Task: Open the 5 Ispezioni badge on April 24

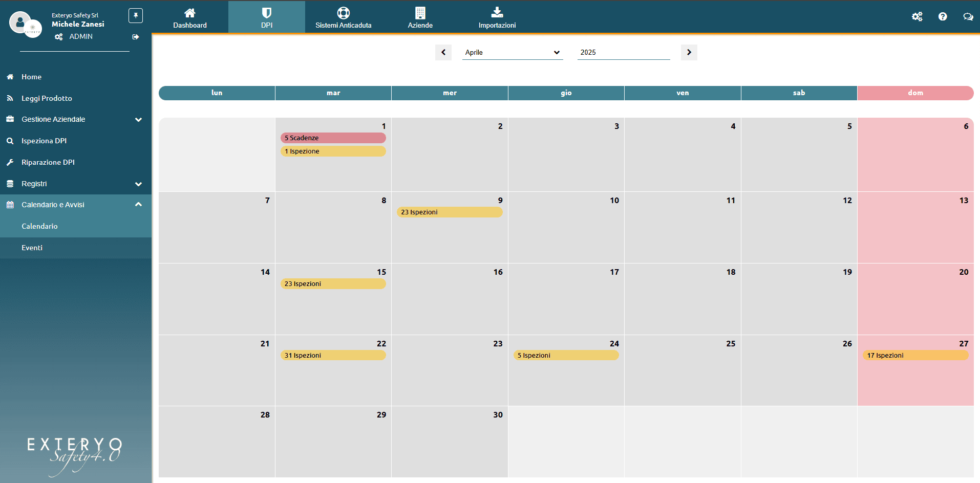Action: click(566, 356)
